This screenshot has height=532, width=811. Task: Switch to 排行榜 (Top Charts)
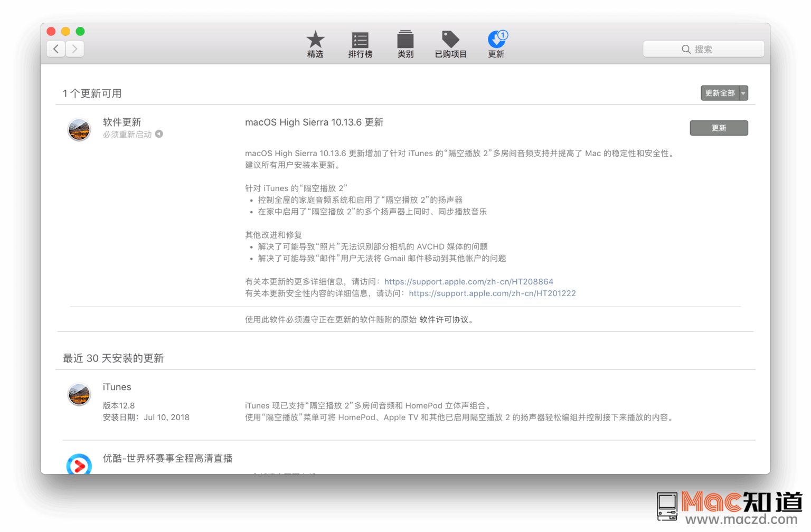coord(360,44)
